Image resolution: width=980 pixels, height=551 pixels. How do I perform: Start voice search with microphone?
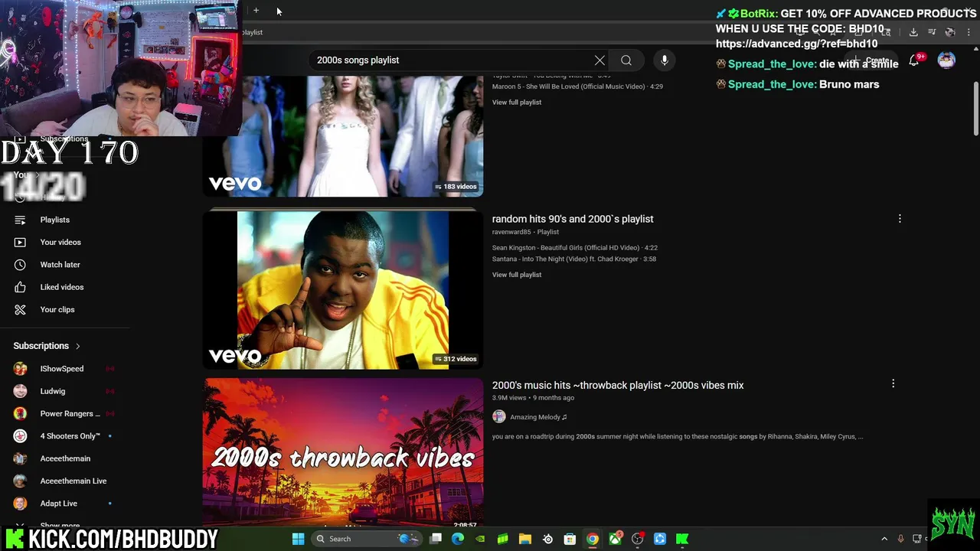(665, 60)
